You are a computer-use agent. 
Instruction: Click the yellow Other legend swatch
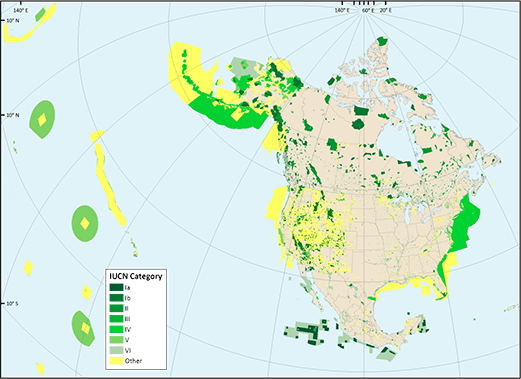coord(116,361)
